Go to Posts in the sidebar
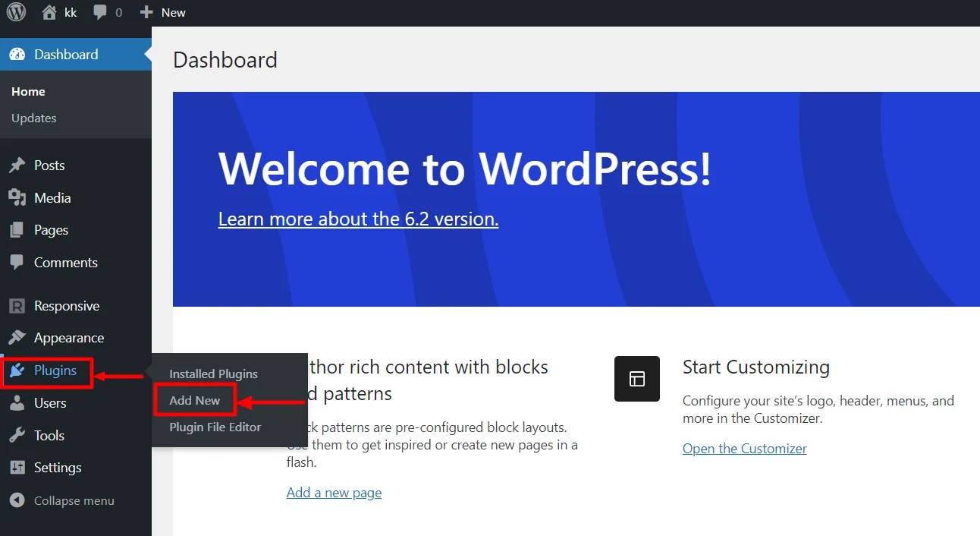 point(76,166)
